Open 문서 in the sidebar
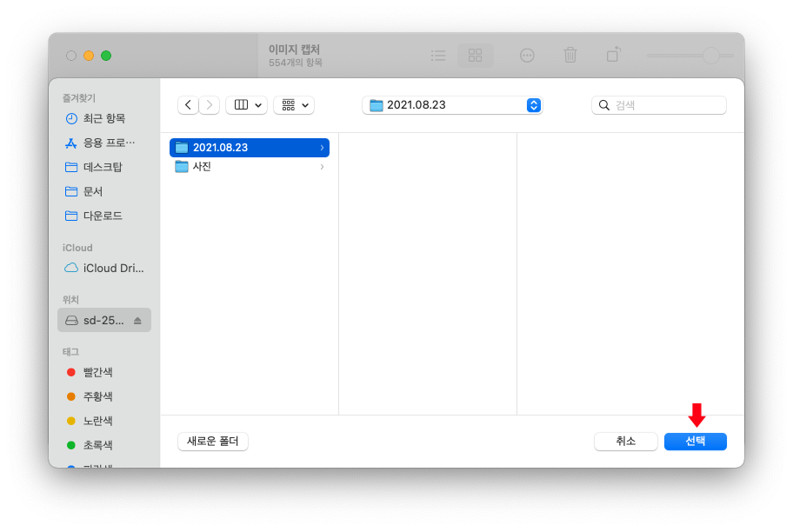 tap(104, 191)
